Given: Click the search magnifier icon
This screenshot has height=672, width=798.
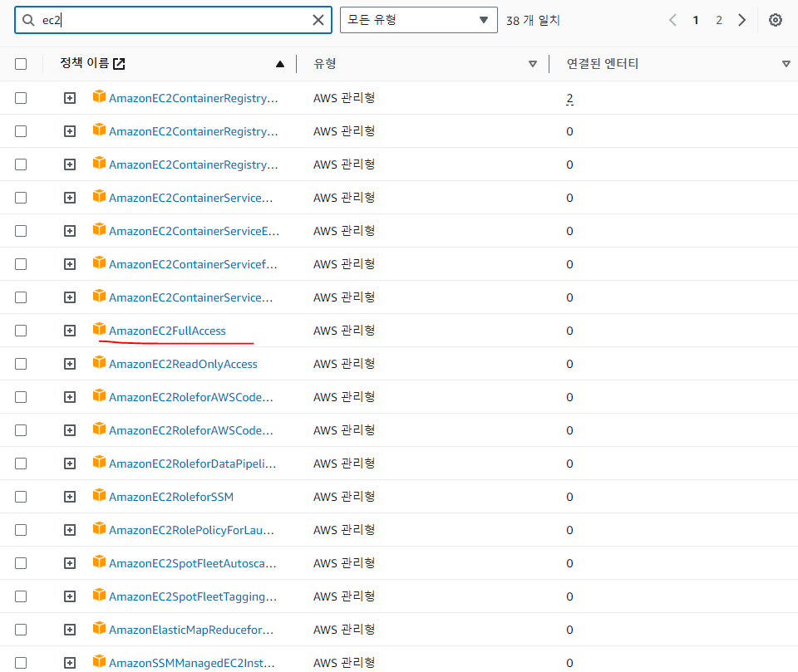Looking at the screenshot, I should pos(28,20).
